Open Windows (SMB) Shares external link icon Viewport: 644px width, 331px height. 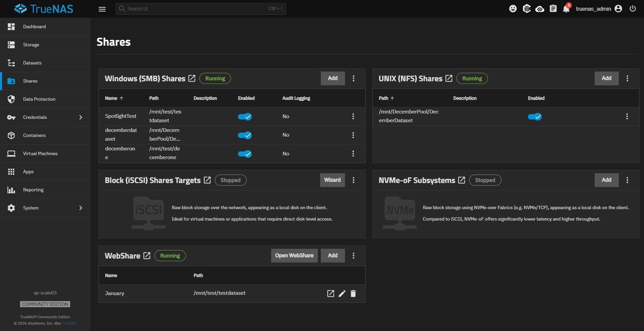pos(192,78)
